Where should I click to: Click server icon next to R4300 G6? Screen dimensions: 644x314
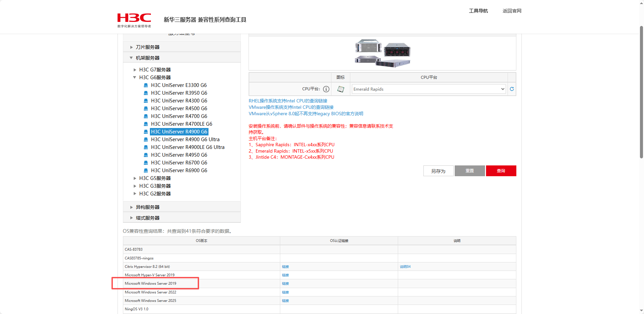[146, 101]
